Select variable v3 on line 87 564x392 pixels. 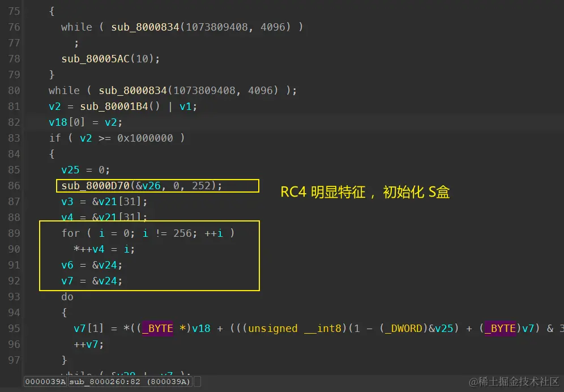[x=67, y=201]
